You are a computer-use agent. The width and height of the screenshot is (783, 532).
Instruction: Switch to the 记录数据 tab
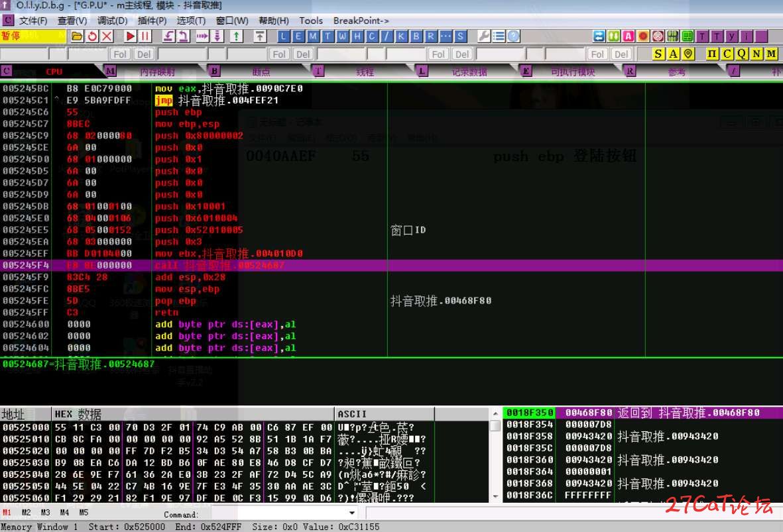click(469, 72)
